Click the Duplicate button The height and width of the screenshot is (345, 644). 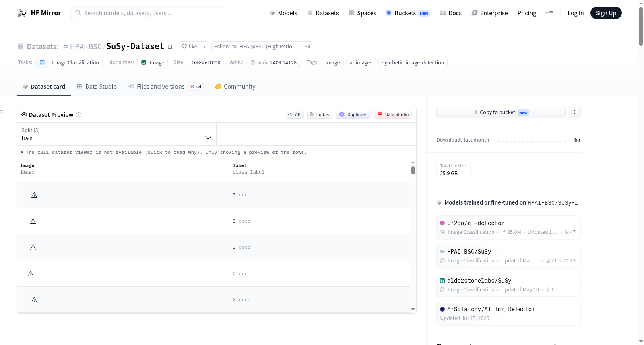point(353,115)
